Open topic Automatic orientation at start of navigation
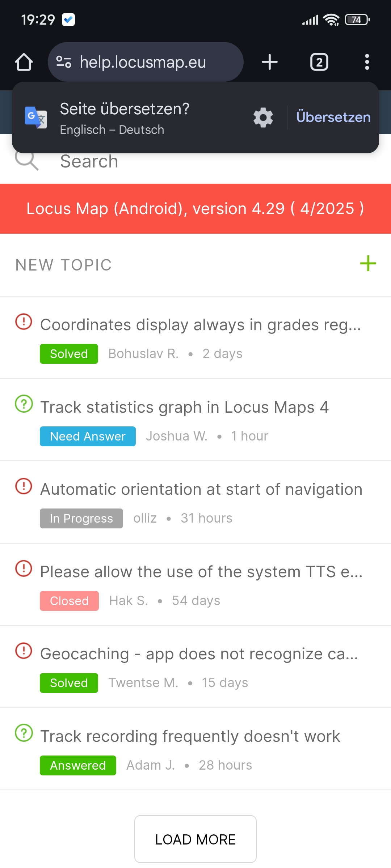391x868 pixels. coord(201,489)
